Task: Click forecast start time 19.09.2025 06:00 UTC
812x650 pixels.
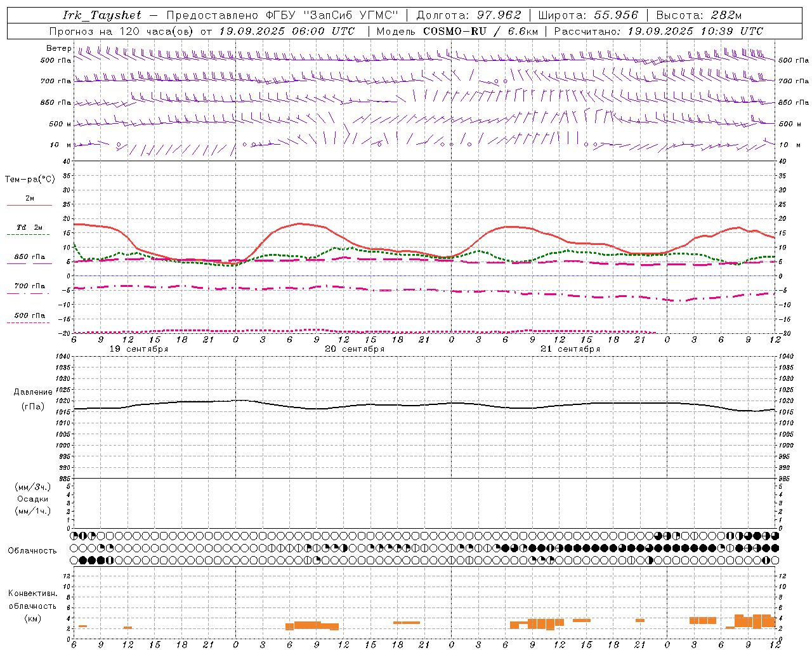Action: (287, 31)
